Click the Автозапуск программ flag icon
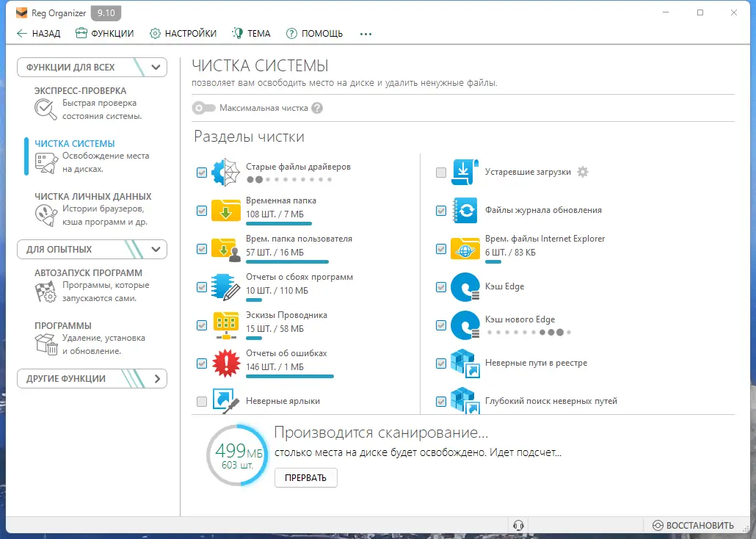756x539 pixels. pyautogui.click(x=46, y=292)
